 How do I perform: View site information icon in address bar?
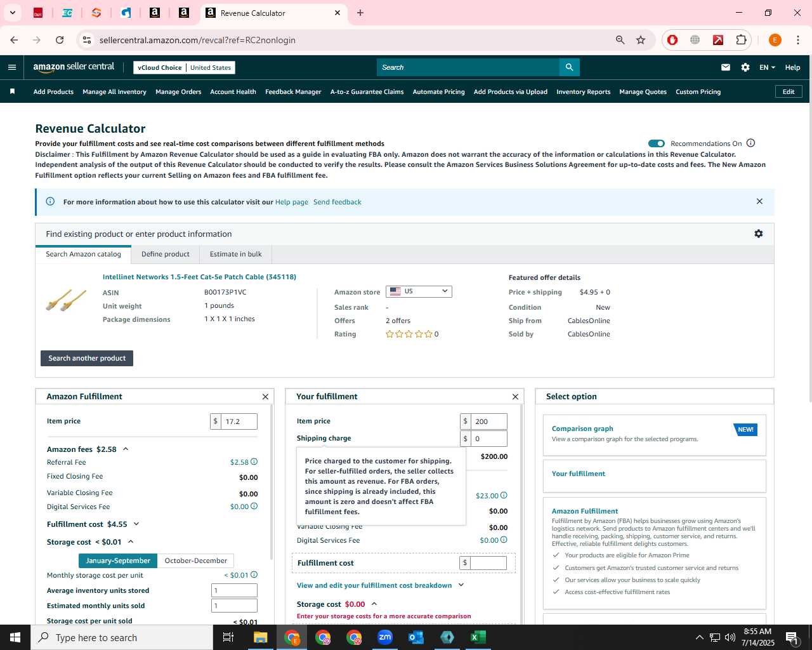coord(87,40)
